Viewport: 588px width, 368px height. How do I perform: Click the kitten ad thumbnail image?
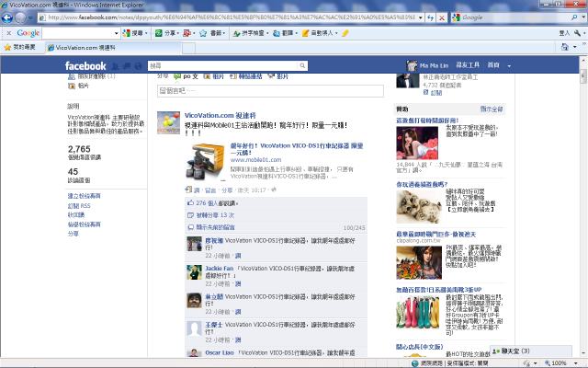pos(419,207)
